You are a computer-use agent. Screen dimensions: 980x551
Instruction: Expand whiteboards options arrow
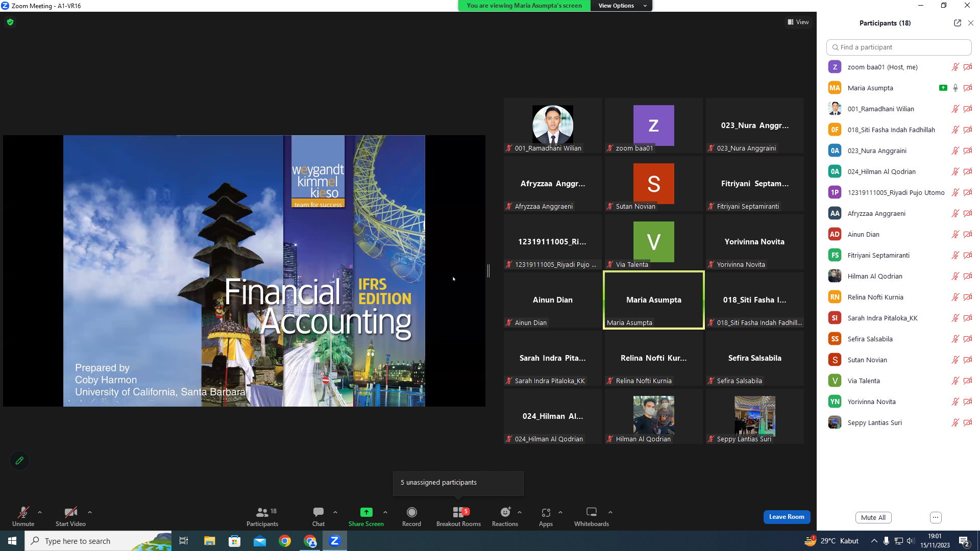tap(610, 512)
